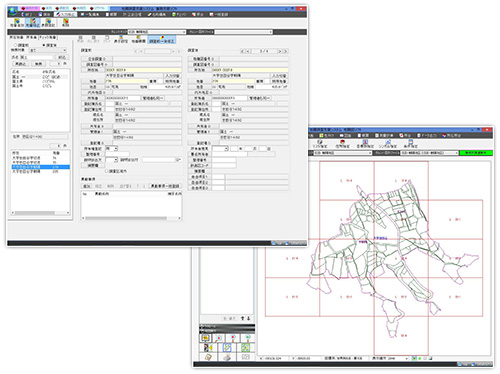Click the 追加 button under 異動事項
The width and height of the screenshot is (500, 374).
click(87, 186)
